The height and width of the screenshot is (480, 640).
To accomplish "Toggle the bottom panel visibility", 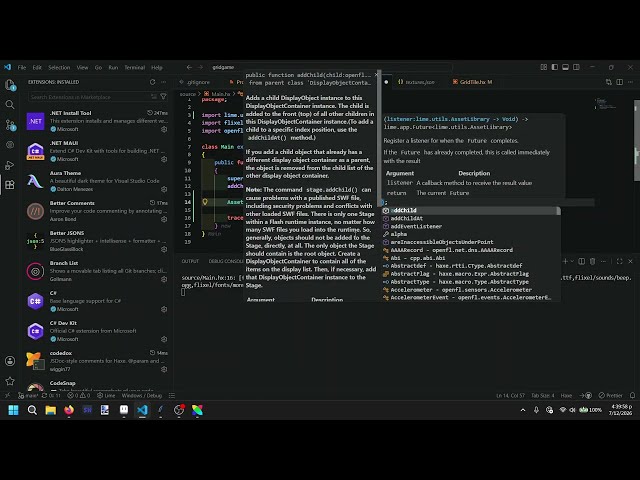I will coord(565,67).
